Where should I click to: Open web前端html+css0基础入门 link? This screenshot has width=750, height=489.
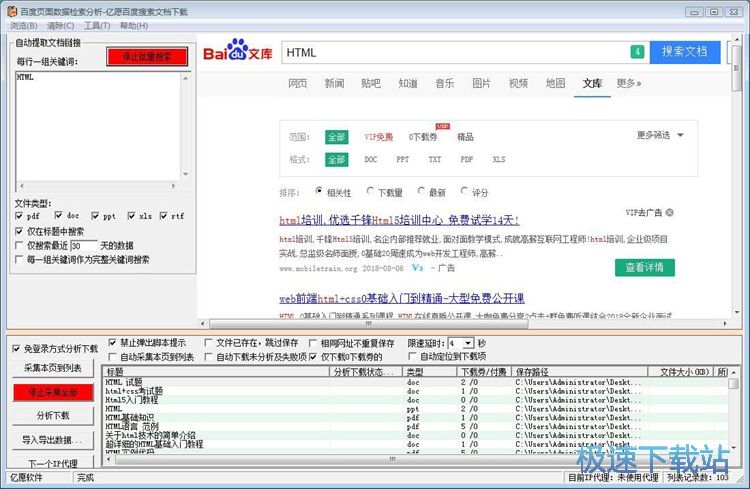coord(402,299)
